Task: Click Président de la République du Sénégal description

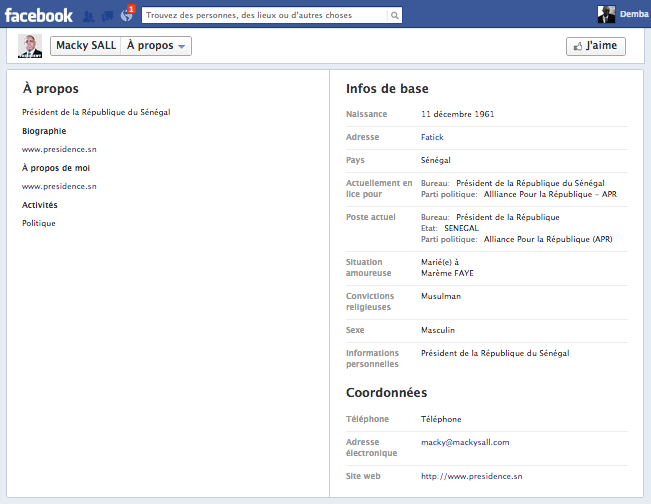Action: pyautogui.click(x=96, y=112)
